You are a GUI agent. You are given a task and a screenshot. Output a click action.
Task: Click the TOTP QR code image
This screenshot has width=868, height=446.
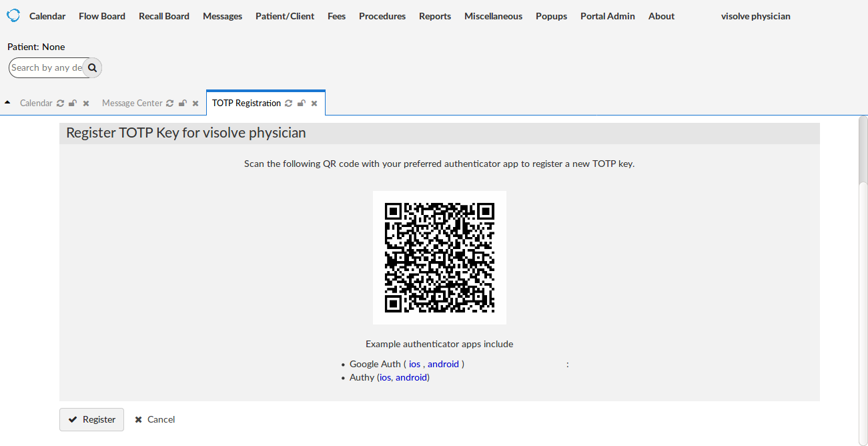(x=440, y=258)
